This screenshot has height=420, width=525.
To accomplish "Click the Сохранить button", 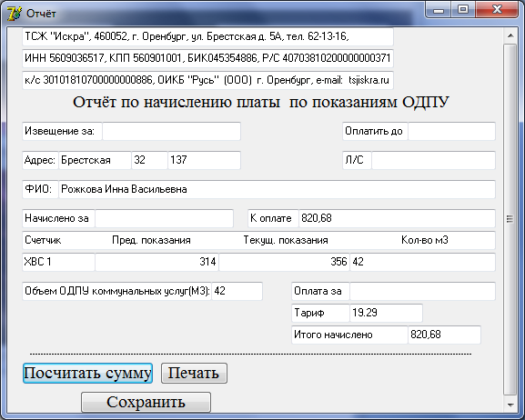I will point(146,402).
